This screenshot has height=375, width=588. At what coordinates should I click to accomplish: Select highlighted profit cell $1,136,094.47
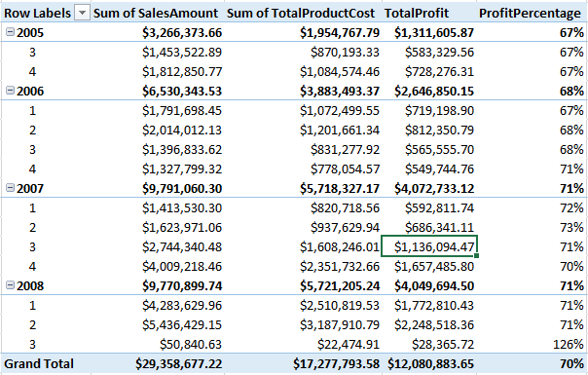[429, 246]
